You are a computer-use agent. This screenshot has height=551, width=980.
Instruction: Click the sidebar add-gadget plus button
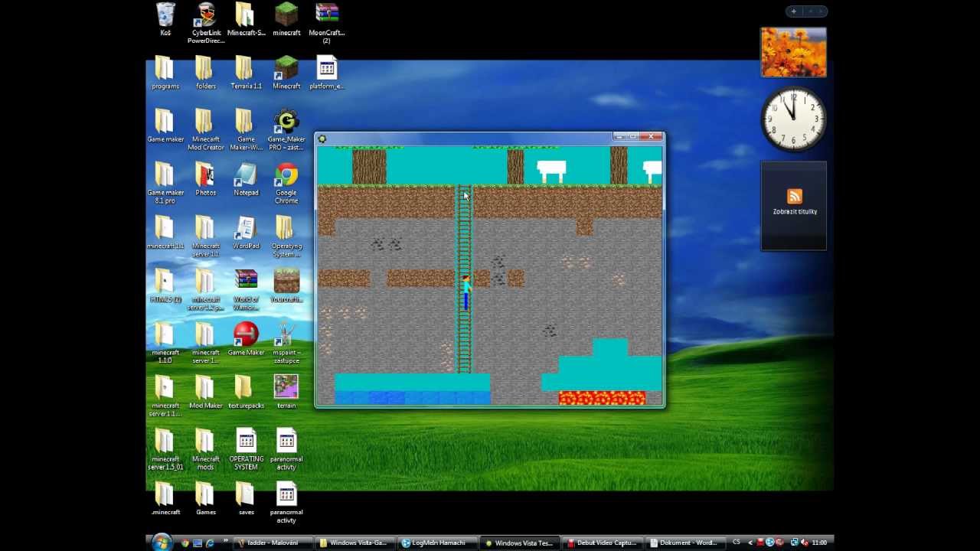[x=794, y=11]
